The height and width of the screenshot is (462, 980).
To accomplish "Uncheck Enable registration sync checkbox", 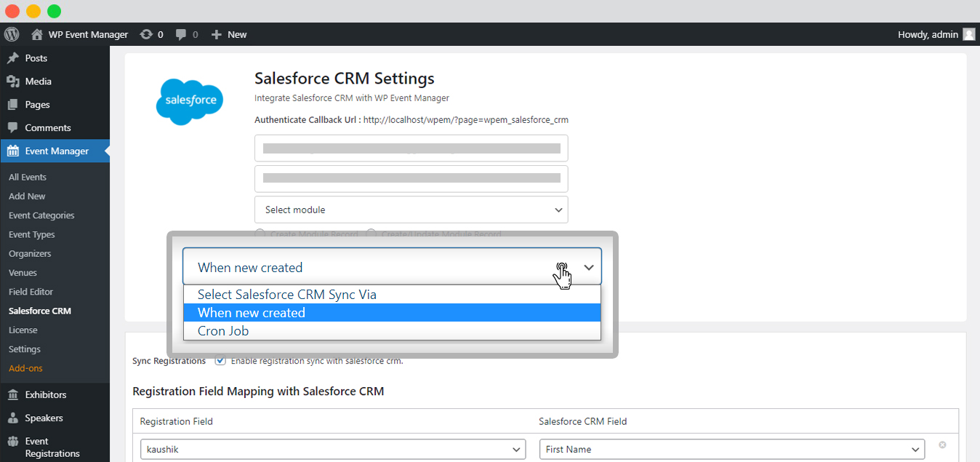I will (220, 360).
